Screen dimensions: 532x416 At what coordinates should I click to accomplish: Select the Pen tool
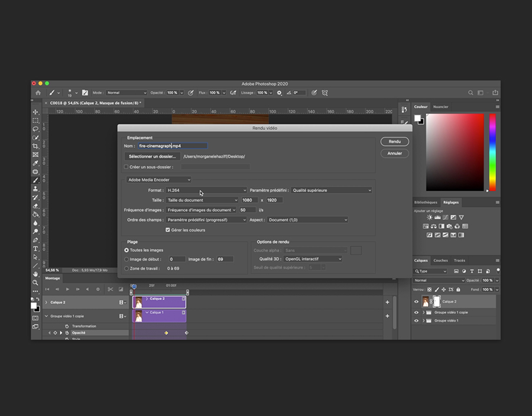click(35, 240)
